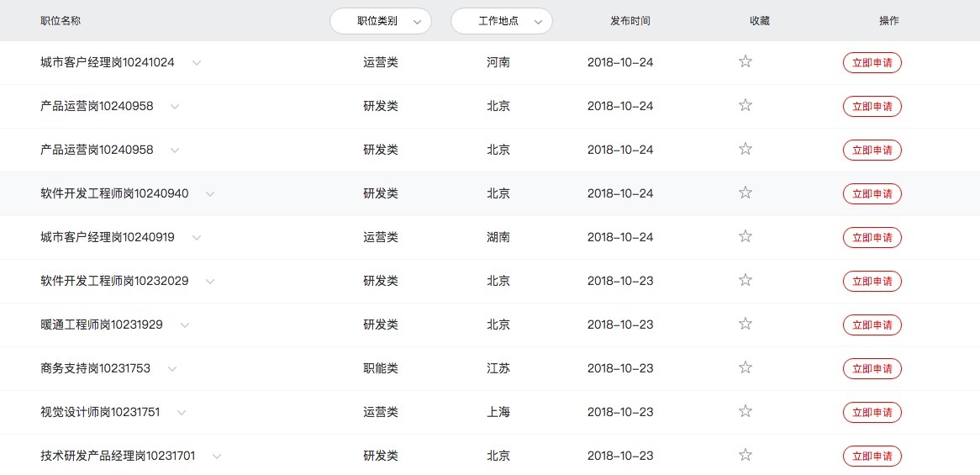Screen dimensions: 980x475
Task: Expand details of 视觉设计师岗10231751
Action: [x=182, y=413]
